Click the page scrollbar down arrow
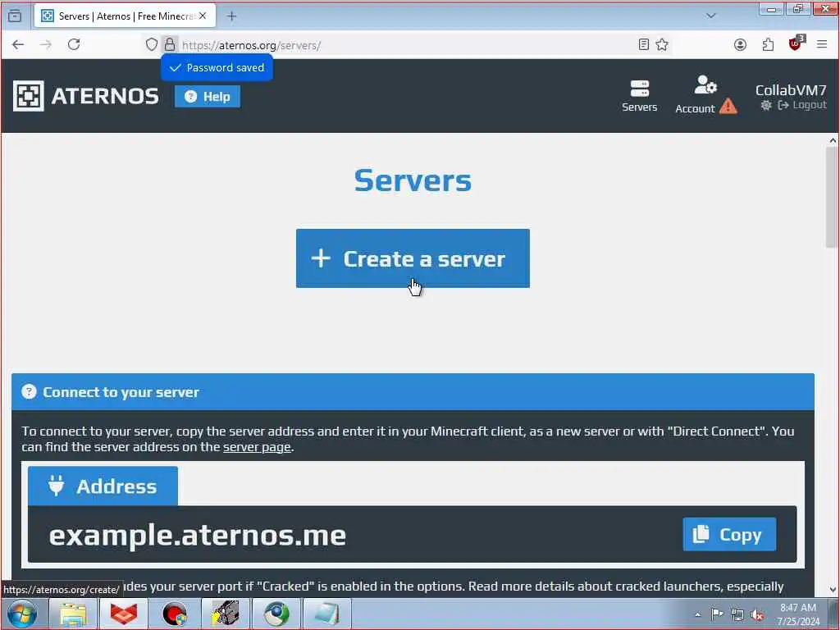This screenshot has width=840, height=630. pos(833,589)
